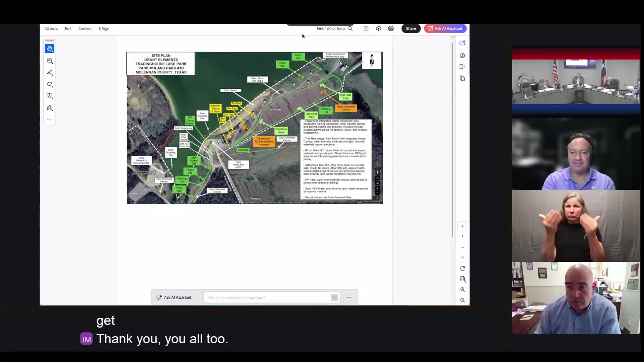Select the hand pan tool
This screenshot has height=362, width=644.
pos(50,49)
